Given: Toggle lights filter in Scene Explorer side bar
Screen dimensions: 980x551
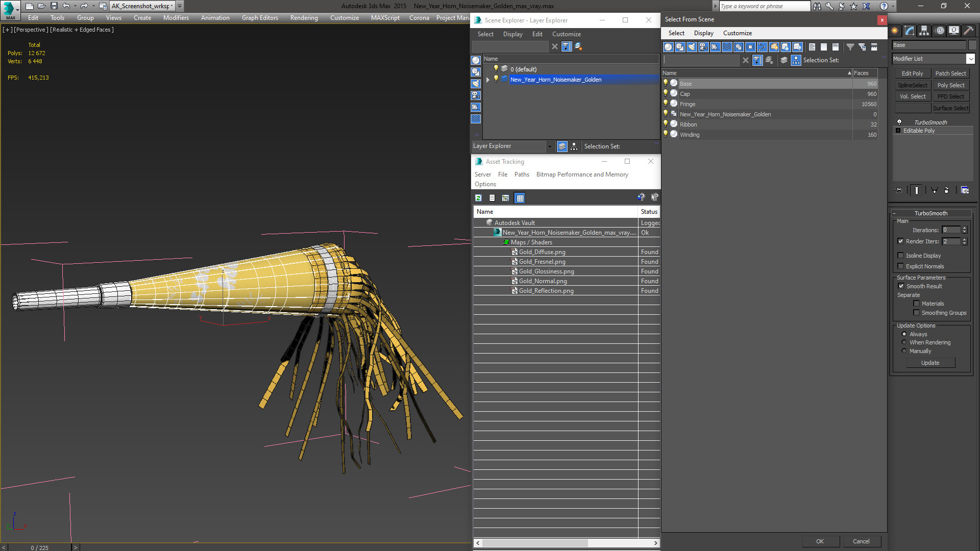Looking at the screenshot, I should [x=476, y=84].
